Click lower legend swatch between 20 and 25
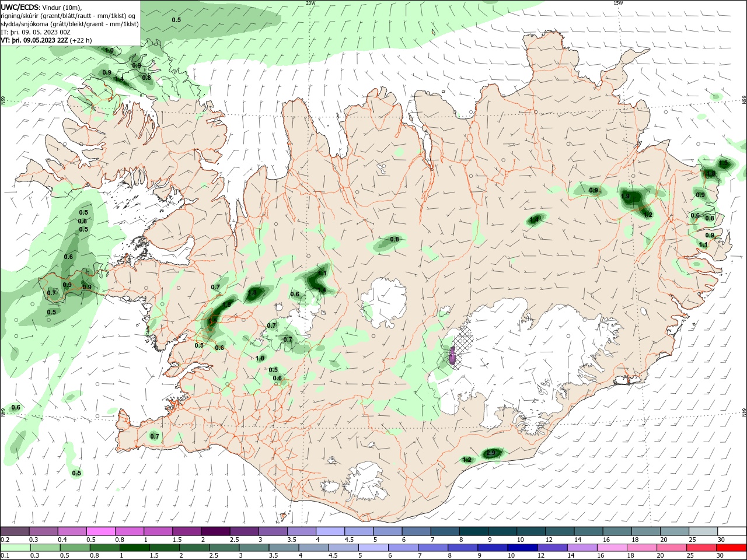The image size is (747, 560). tap(671, 548)
